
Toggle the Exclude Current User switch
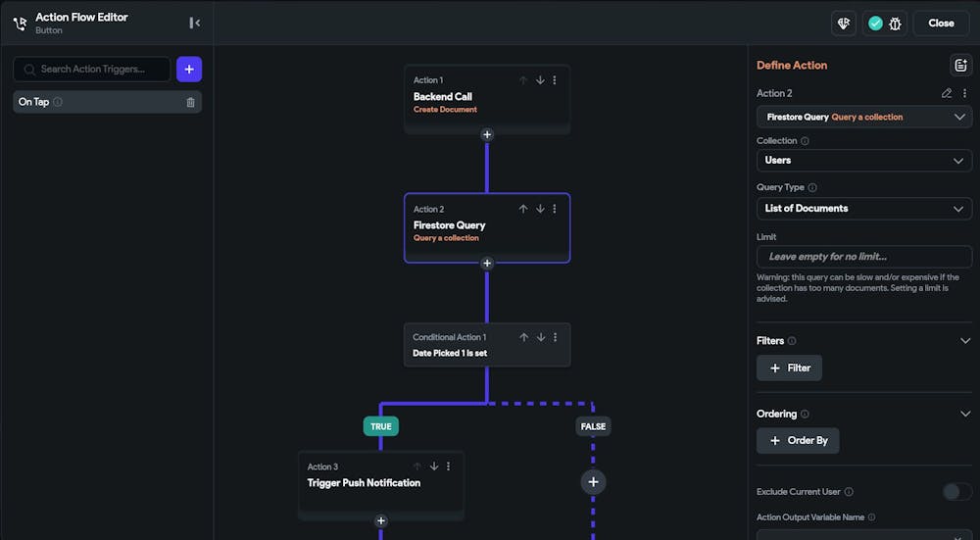coord(956,492)
